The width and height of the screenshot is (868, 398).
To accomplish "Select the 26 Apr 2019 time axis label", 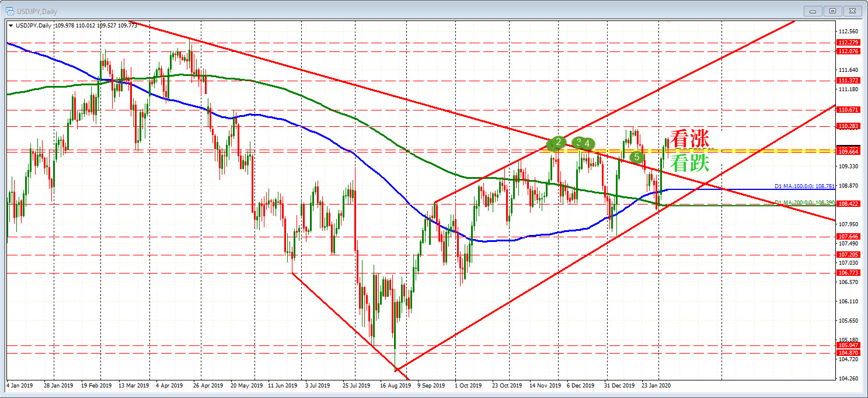I will pyautogui.click(x=208, y=386).
